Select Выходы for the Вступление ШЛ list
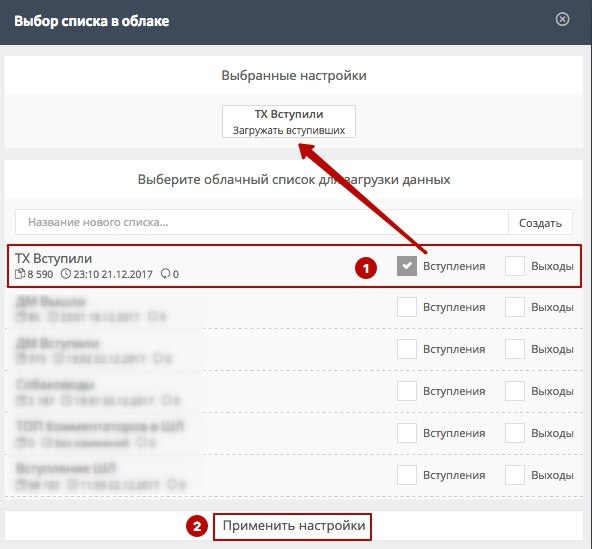592x549 pixels. tap(515, 474)
